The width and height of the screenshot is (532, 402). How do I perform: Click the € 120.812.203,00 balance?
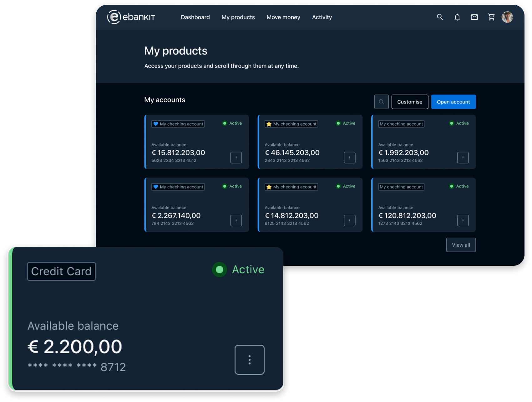pos(407,215)
